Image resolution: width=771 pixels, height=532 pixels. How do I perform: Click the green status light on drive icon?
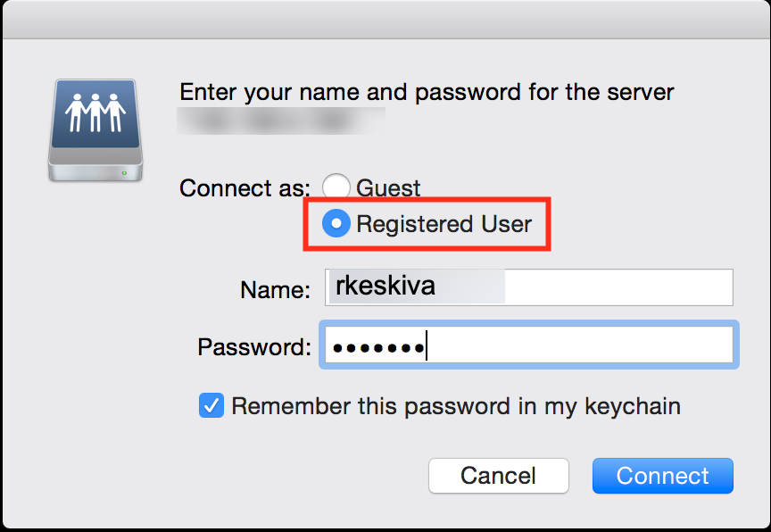(124, 173)
